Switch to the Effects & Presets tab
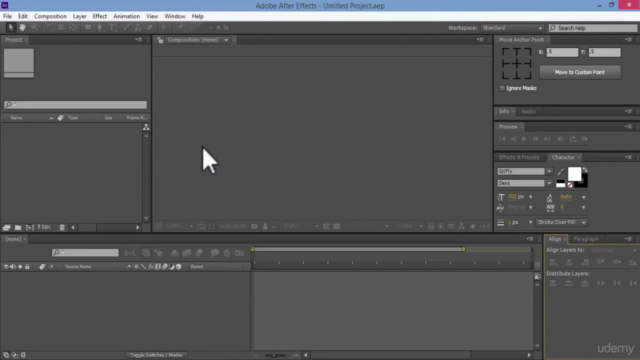 (x=519, y=158)
